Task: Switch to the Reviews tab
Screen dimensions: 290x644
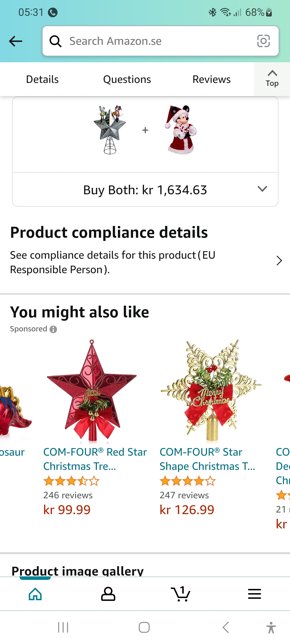Action: pos(211,79)
